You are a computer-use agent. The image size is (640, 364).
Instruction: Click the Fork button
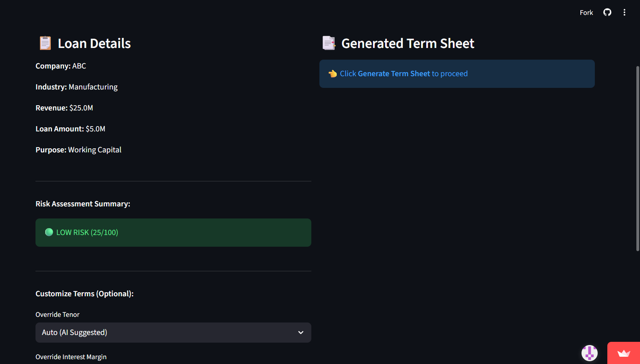[586, 12]
